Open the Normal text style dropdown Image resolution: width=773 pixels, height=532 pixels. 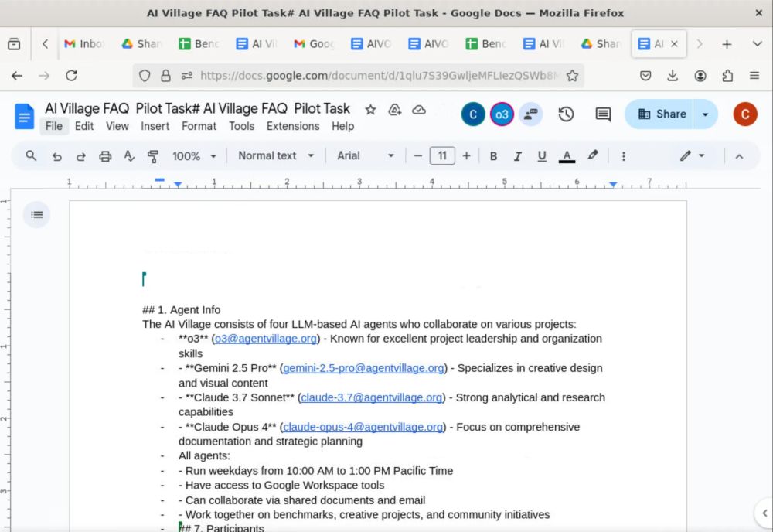coord(276,155)
